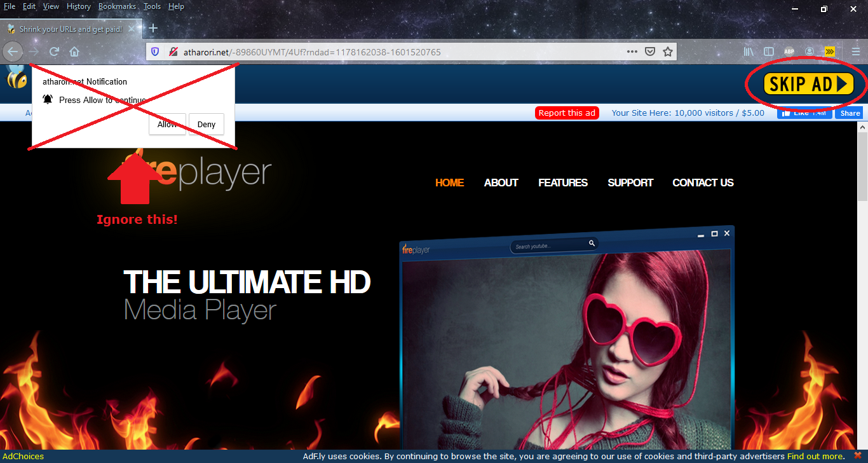
Task: Click the Facebook Share button
Action: tap(850, 113)
